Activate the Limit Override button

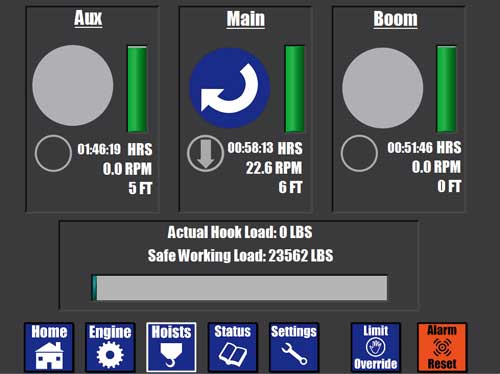[376, 347]
